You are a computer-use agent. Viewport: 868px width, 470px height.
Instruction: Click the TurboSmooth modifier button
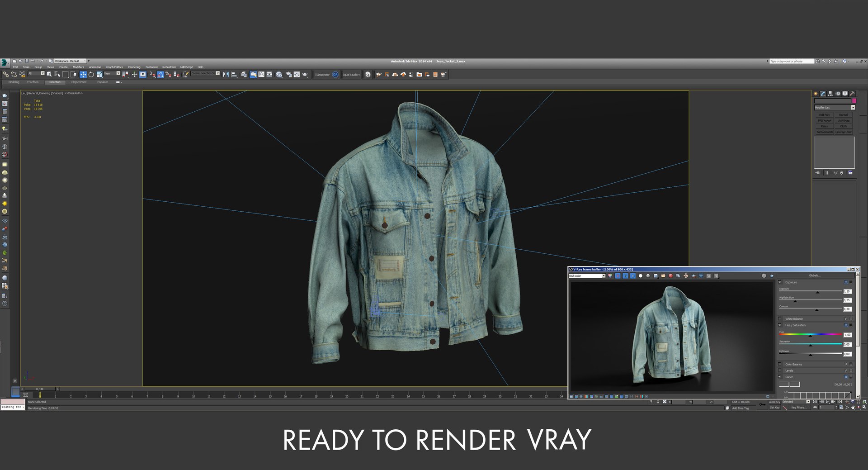(x=825, y=132)
